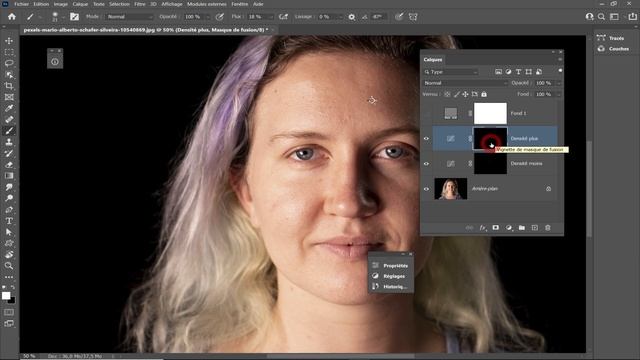Open the Fichier menu

tap(22, 4)
